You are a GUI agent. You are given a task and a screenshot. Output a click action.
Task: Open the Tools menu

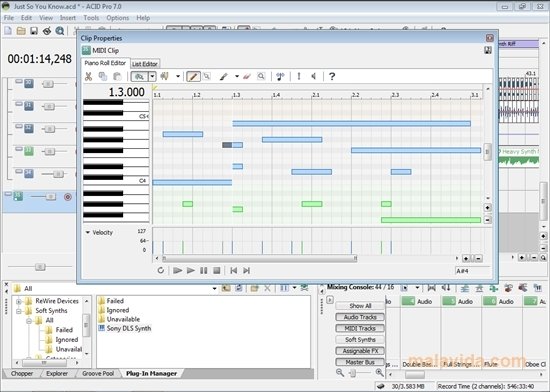tap(91, 18)
